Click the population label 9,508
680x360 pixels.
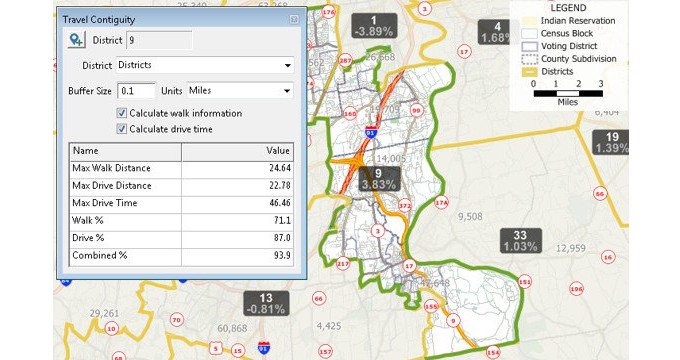[470, 216]
